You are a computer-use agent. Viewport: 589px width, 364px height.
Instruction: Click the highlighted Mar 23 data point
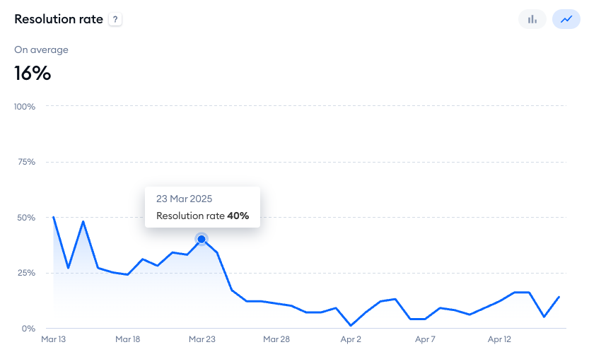click(x=202, y=240)
